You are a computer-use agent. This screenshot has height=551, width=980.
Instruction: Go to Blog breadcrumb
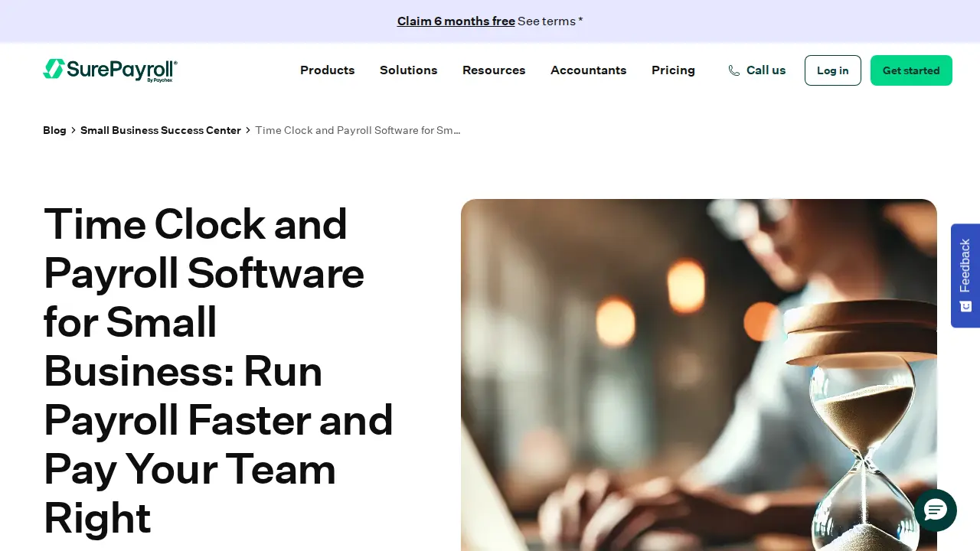(54, 130)
